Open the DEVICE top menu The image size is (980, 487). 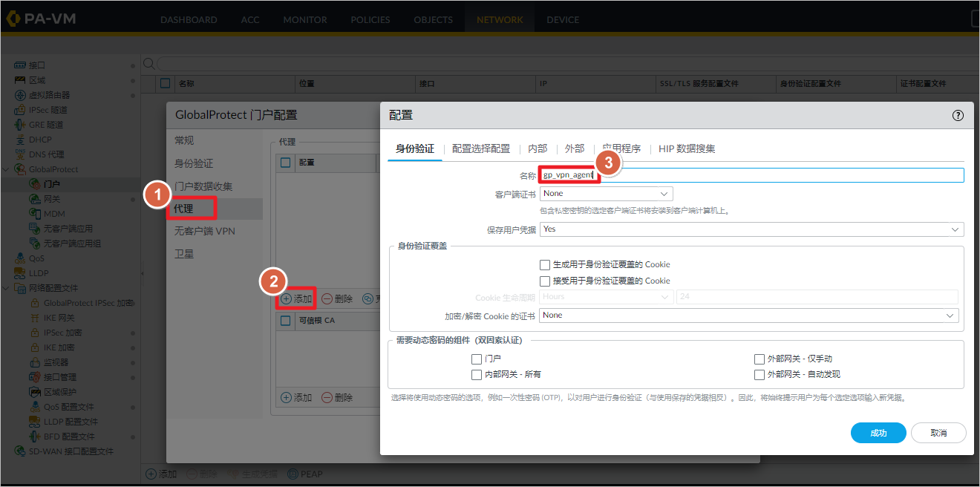[x=563, y=20]
